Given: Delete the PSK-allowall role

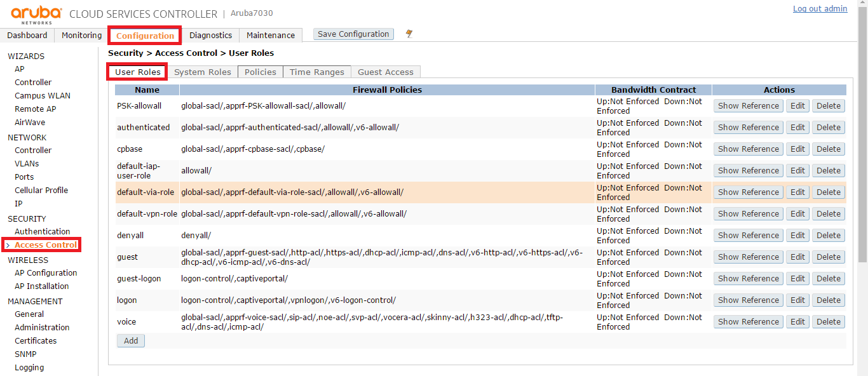Looking at the screenshot, I should click(829, 105).
